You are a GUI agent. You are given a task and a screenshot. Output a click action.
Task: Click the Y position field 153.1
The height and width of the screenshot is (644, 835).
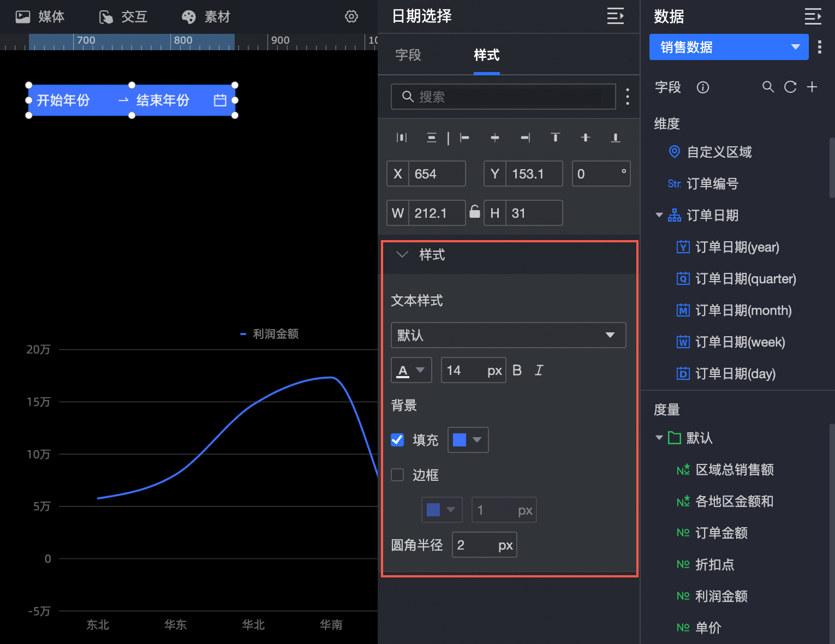[x=534, y=174]
